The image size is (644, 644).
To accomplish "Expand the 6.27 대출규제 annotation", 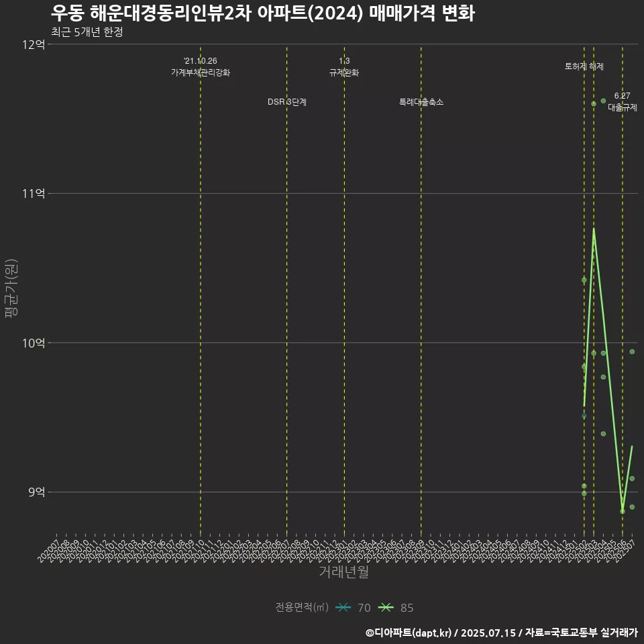I will [623, 101].
